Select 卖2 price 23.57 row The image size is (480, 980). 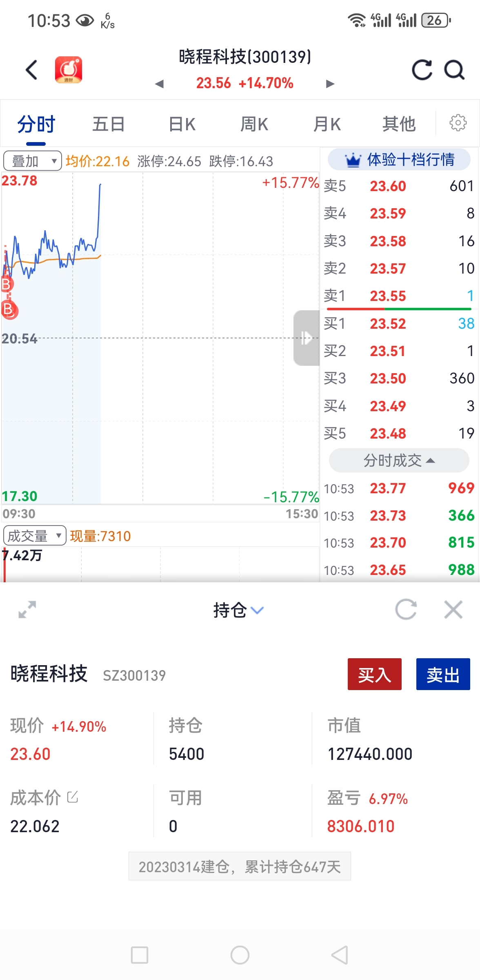click(x=399, y=269)
